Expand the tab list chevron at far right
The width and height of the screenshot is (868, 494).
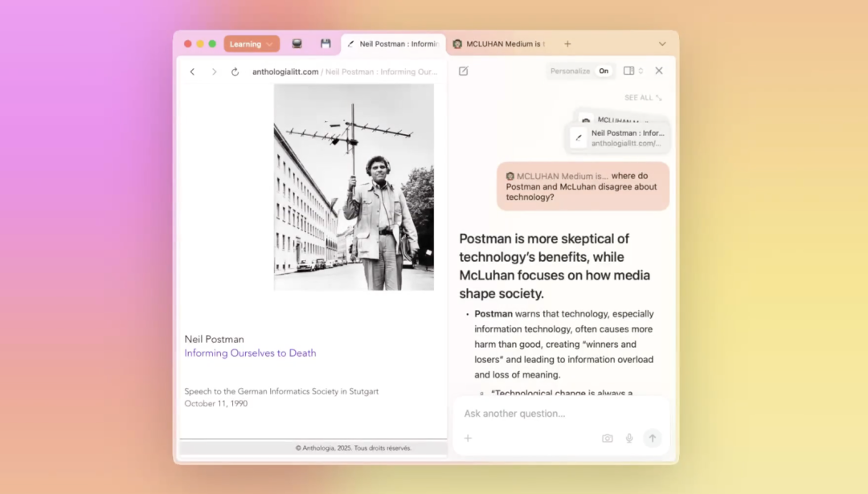point(662,44)
